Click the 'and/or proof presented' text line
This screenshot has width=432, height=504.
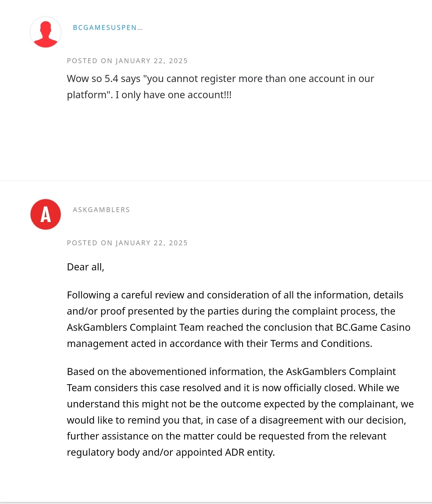pos(231,311)
